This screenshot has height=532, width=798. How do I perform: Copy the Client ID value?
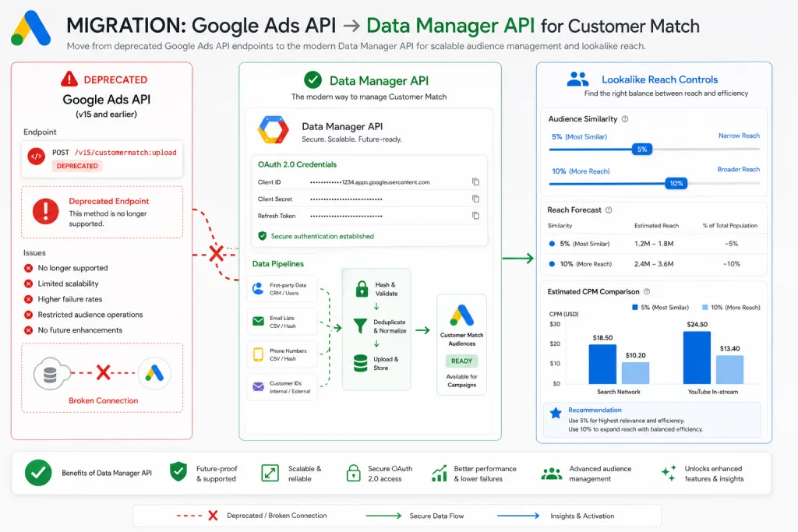(x=475, y=182)
